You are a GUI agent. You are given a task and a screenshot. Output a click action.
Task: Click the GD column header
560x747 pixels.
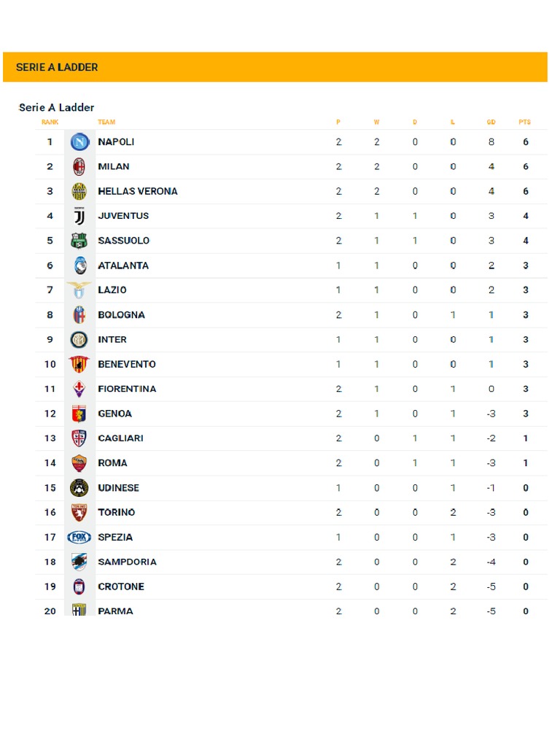pyautogui.click(x=491, y=123)
